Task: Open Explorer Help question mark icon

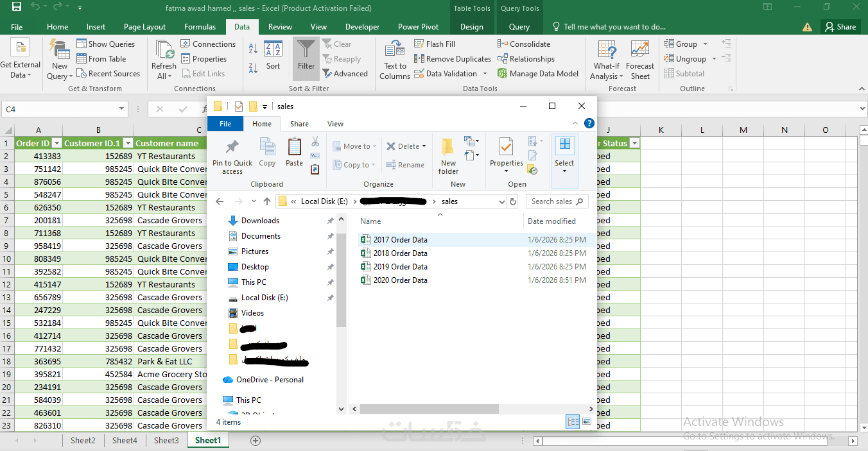Action: point(589,124)
